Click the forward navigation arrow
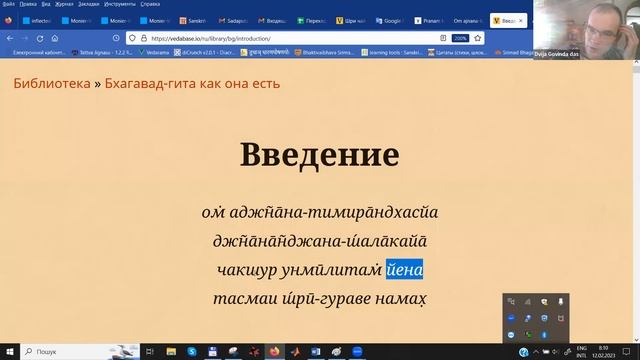 pos(25,38)
